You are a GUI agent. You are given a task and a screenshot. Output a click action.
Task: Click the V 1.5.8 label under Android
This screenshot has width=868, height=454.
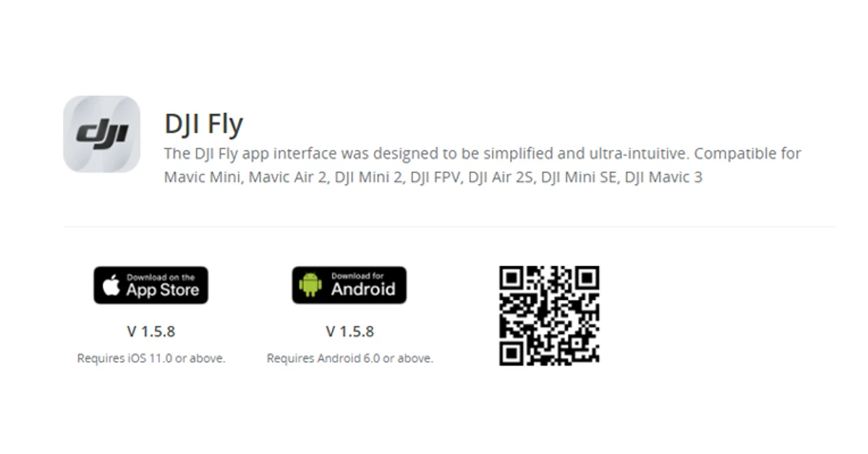349,332
